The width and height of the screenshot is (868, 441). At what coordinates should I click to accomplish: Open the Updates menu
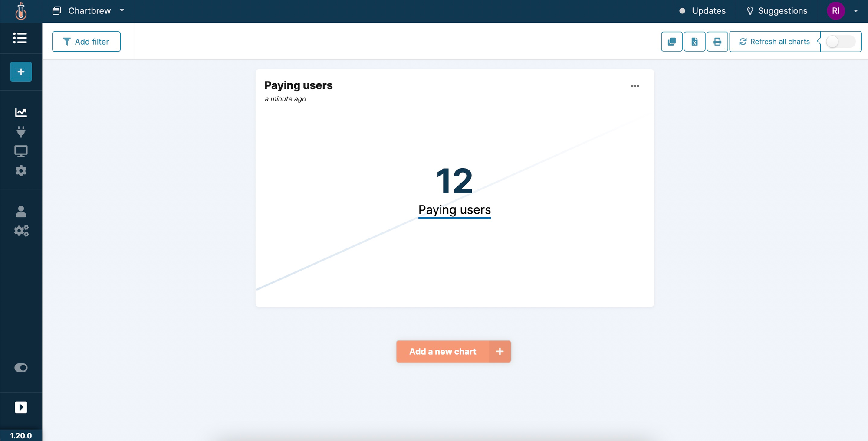click(x=707, y=11)
